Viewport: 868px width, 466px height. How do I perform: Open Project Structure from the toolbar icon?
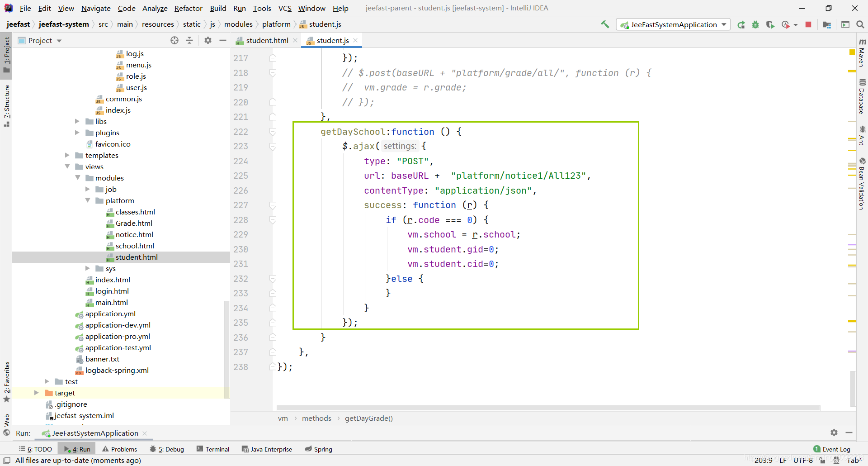827,25
